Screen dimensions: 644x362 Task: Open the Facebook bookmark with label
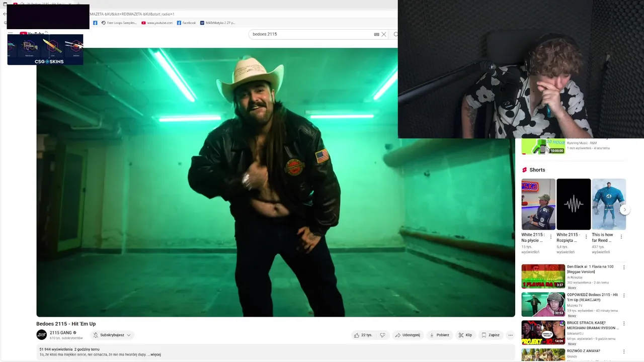coord(186,23)
